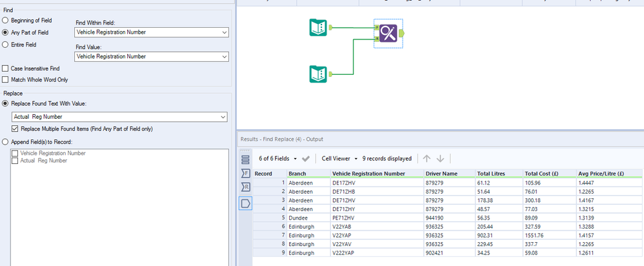The width and height of the screenshot is (644, 266).
Task: Enable Case Insensitive Find checkbox
Action: (x=5, y=68)
